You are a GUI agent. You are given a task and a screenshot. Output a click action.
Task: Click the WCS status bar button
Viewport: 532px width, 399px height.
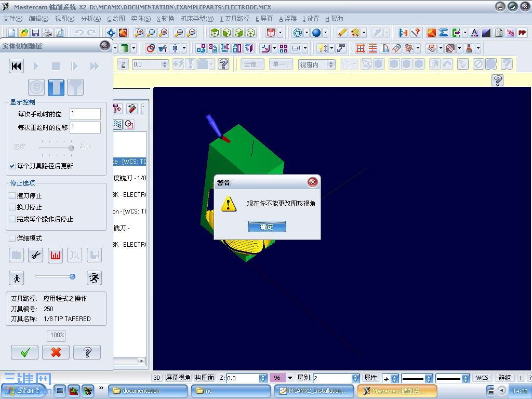point(482,378)
